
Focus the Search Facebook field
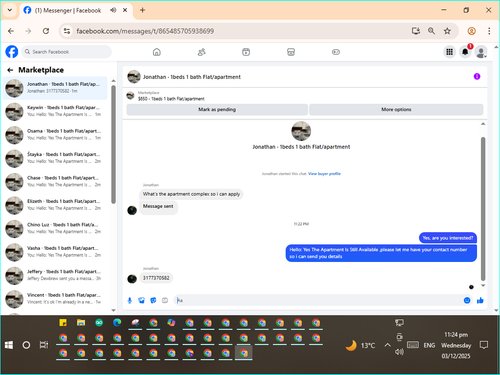coord(67,52)
